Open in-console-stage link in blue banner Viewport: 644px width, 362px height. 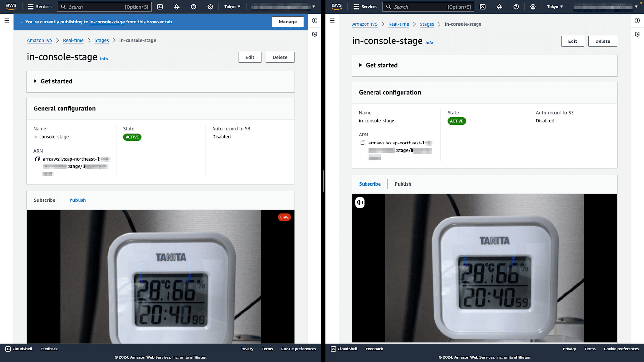pyautogui.click(x=107, y=22)
